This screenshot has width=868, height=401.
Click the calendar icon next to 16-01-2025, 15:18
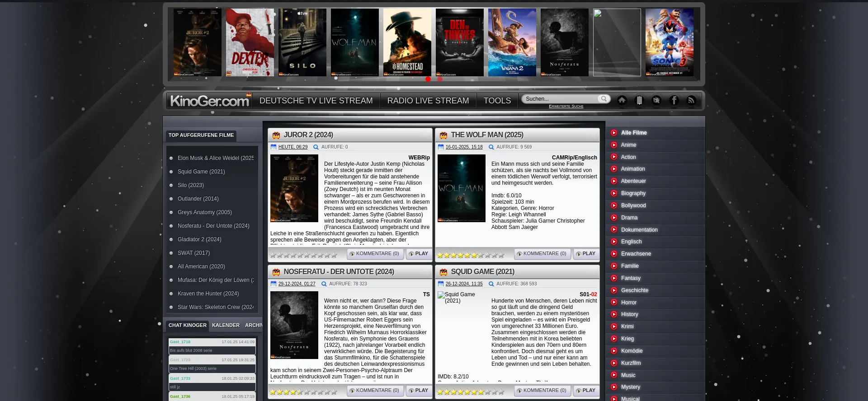pos(441,147)
